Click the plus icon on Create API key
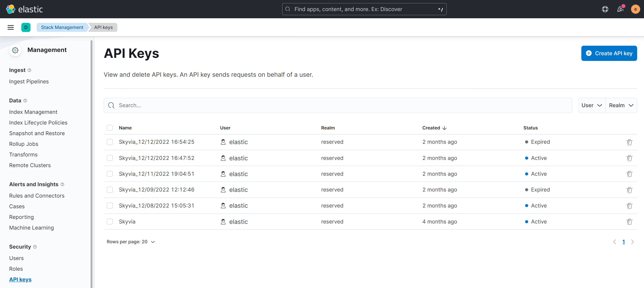Screen dimensions: 644x288 pos(589,53)
